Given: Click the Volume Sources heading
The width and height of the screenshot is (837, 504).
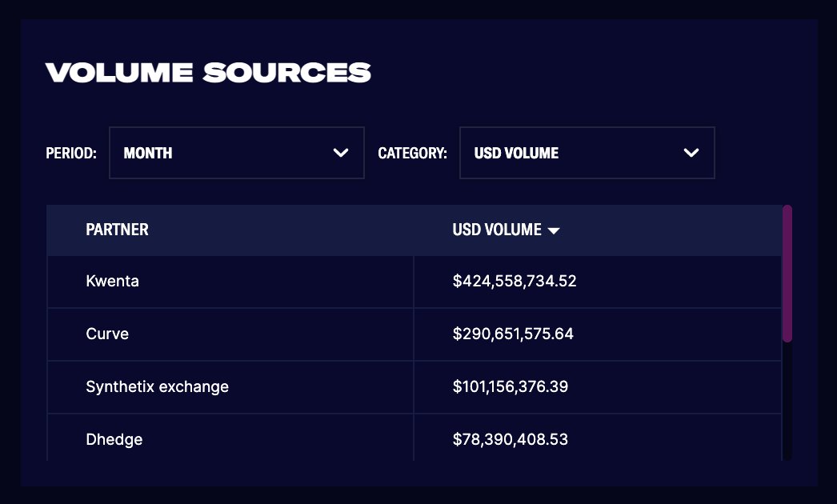Looking at the screenshot, I should (208, 73).
